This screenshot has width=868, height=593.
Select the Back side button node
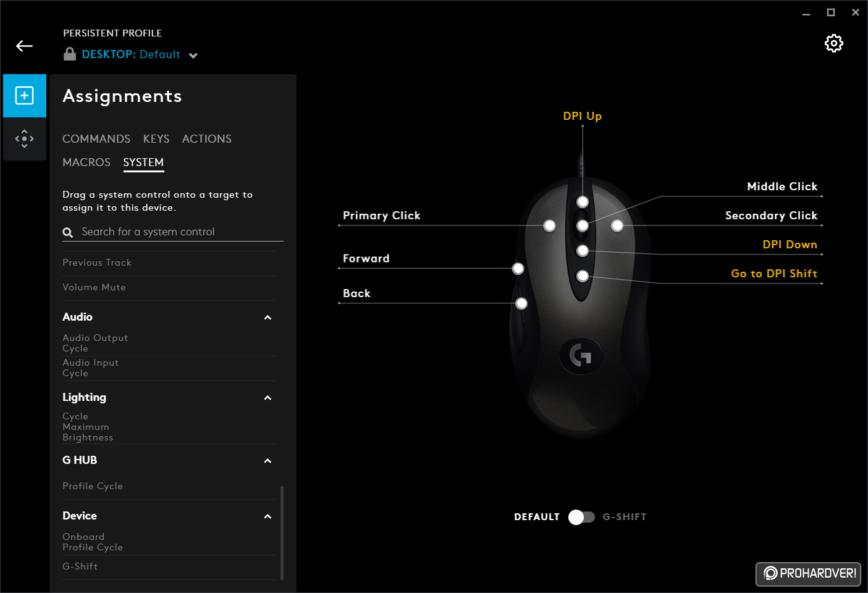521,303
